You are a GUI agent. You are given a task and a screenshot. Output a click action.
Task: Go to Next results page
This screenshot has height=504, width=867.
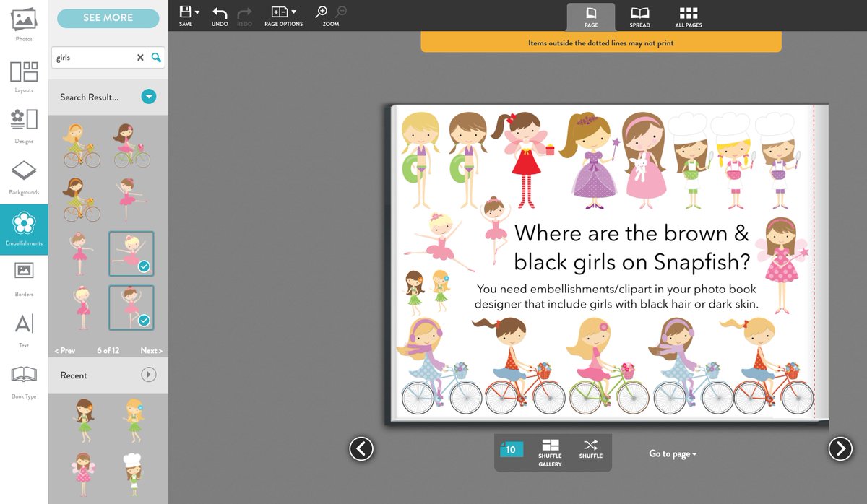pos(151,350)
